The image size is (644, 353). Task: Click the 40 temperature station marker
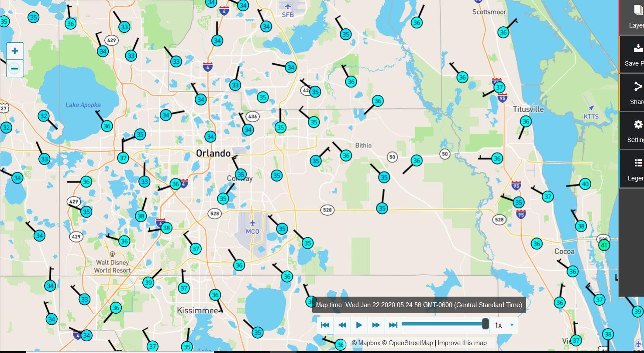[x=585, y=184]
